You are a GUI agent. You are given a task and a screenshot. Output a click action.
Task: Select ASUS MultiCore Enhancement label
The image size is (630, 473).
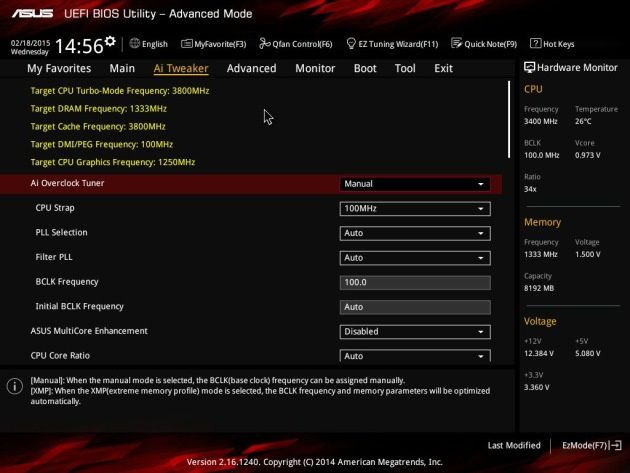[89, 331]
